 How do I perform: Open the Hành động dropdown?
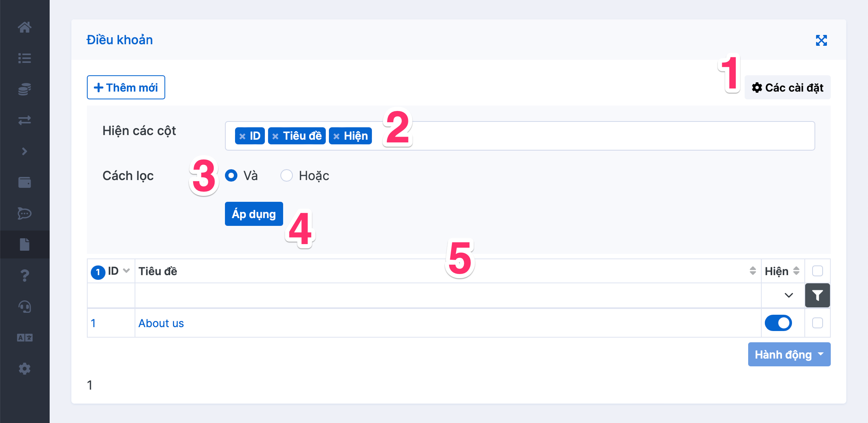789,354
